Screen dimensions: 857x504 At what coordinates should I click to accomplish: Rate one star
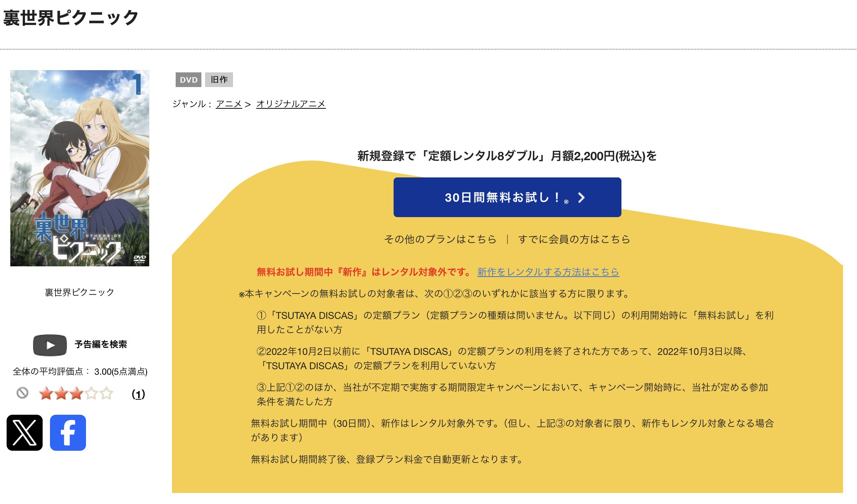[46, 393]
